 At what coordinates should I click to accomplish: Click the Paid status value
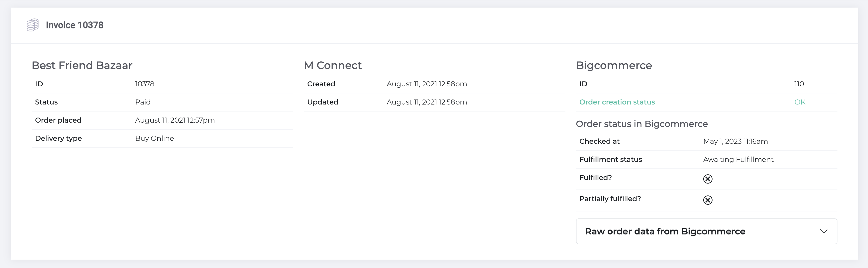(143, 102)
